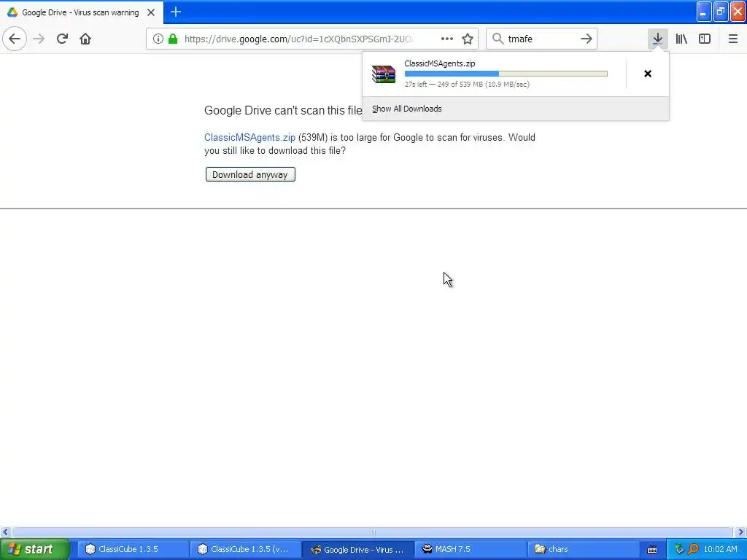Click Show All Downloads

pyautogui.click(x=407, y=109)
